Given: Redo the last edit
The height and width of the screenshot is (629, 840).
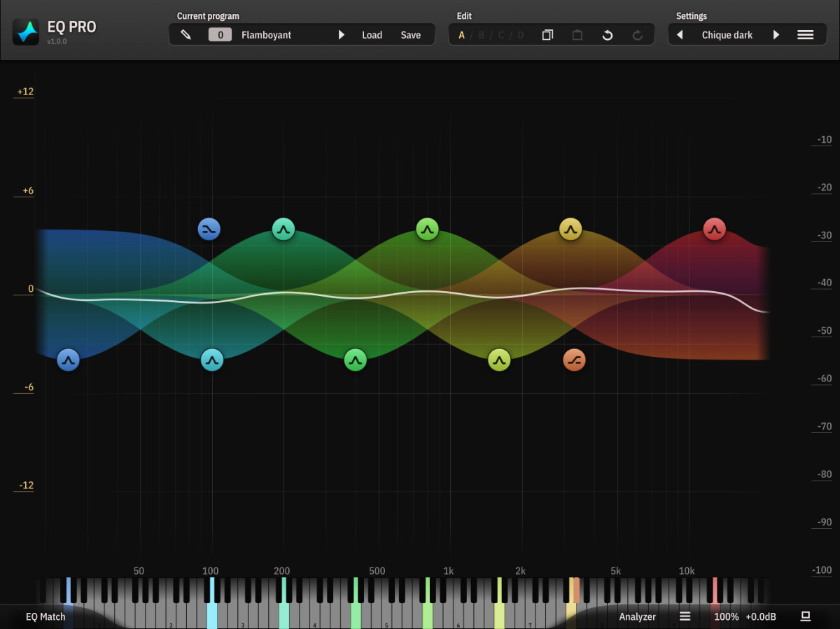Looking at the screenshot, I should 638,34.
